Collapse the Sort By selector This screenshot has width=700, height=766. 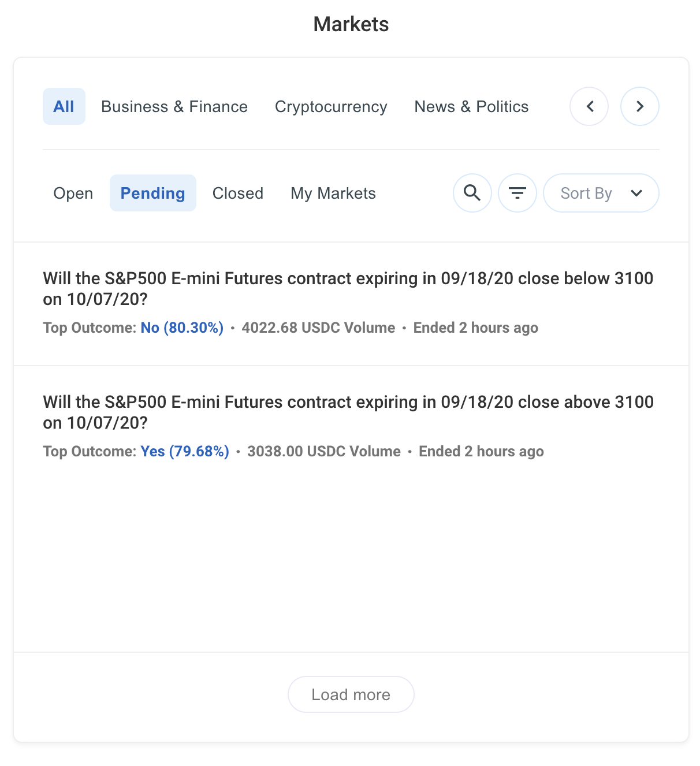click(601, 193)
